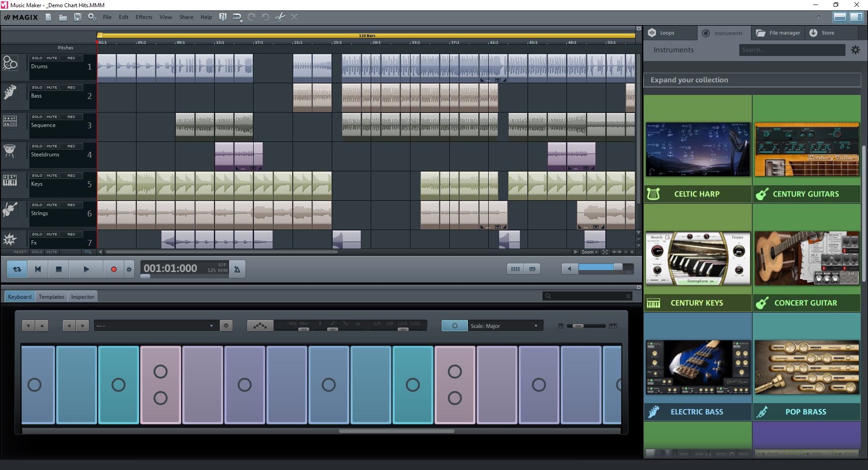Click the new project icon in toolbar
The height and width of the screenshot is (470, 868).
(x=48, y=17)
